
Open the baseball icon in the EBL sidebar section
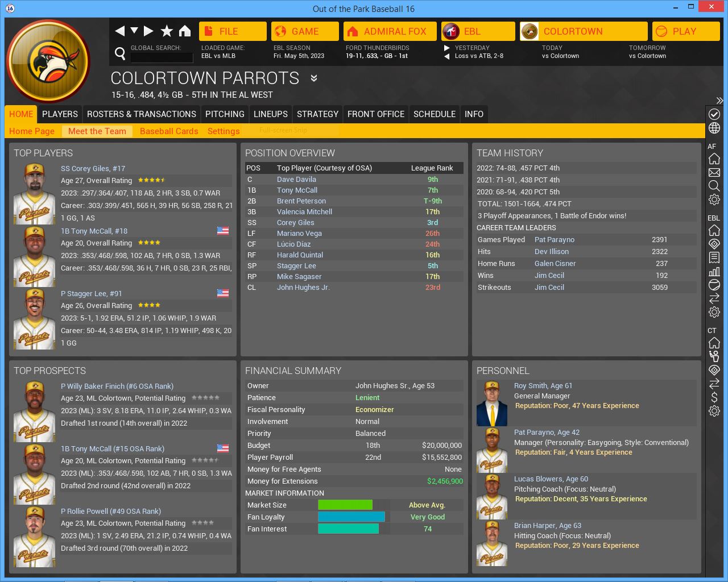point(714,285)
